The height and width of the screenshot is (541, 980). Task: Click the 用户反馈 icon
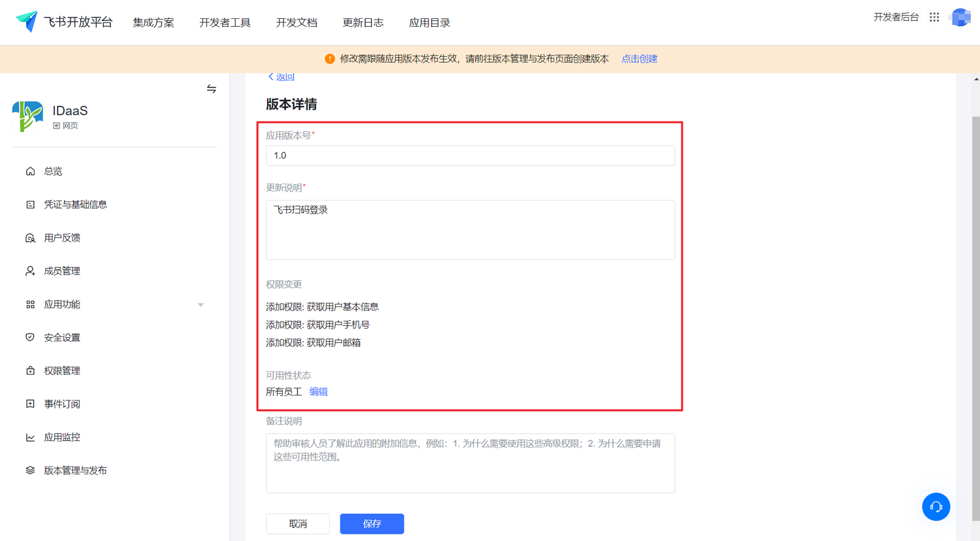30,238
